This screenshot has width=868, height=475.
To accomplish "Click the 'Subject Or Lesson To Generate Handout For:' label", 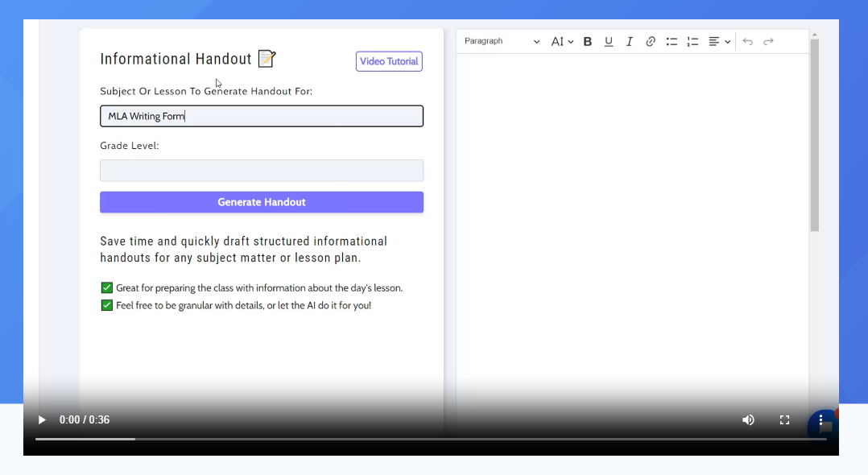I will pyautogui.click(x=206, y=91).
